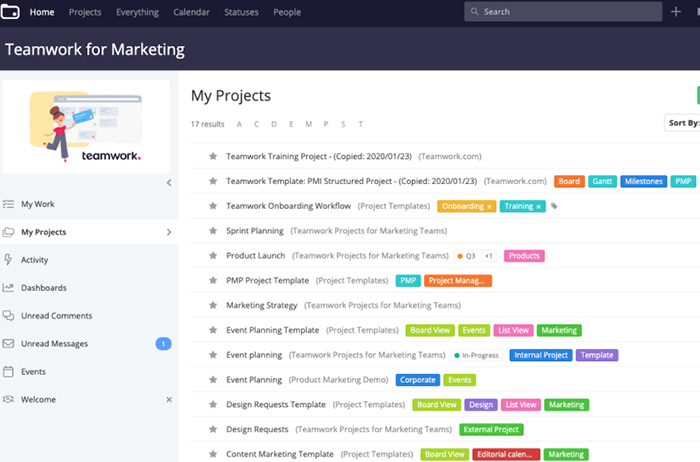Click the search magnifier icon

click(474, 12)
